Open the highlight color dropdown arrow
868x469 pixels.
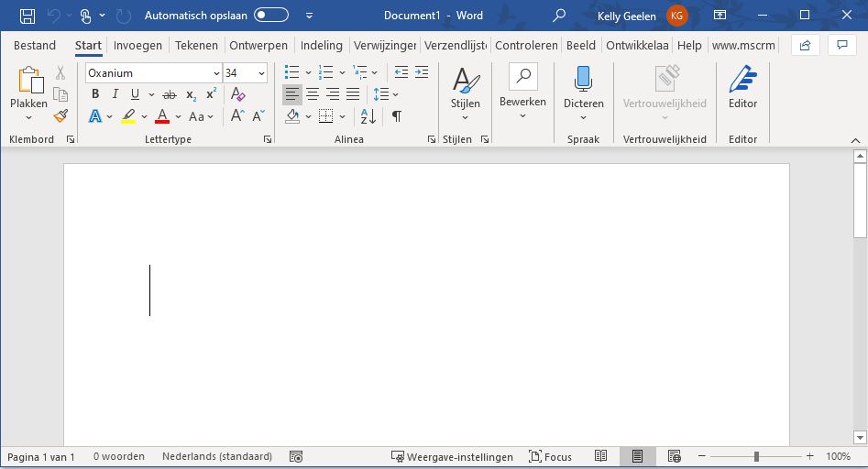tap(145, 116)
